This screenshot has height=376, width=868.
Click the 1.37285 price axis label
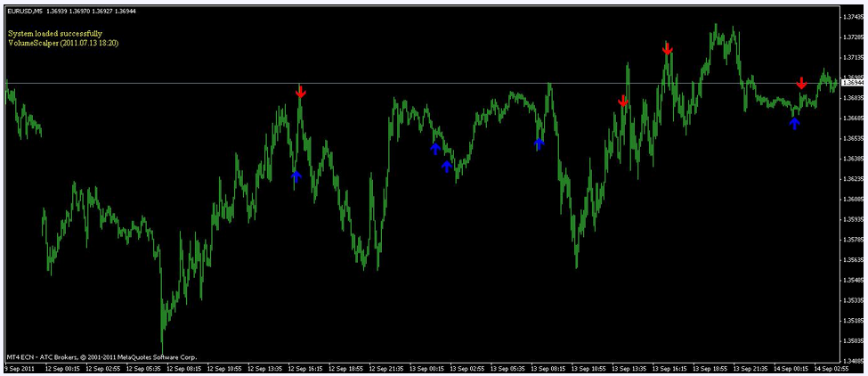(853, 37)
